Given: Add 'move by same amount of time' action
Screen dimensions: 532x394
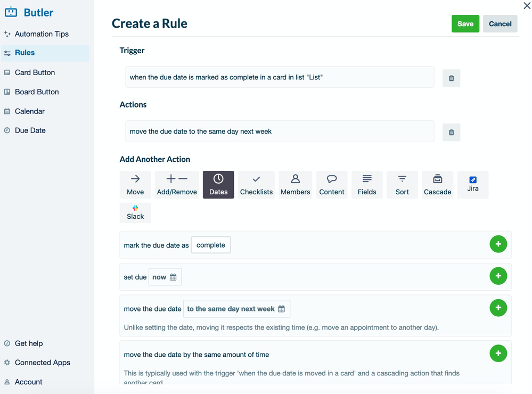Looking at the screenshot, I should pyautogui.click(x=498, y=354).
